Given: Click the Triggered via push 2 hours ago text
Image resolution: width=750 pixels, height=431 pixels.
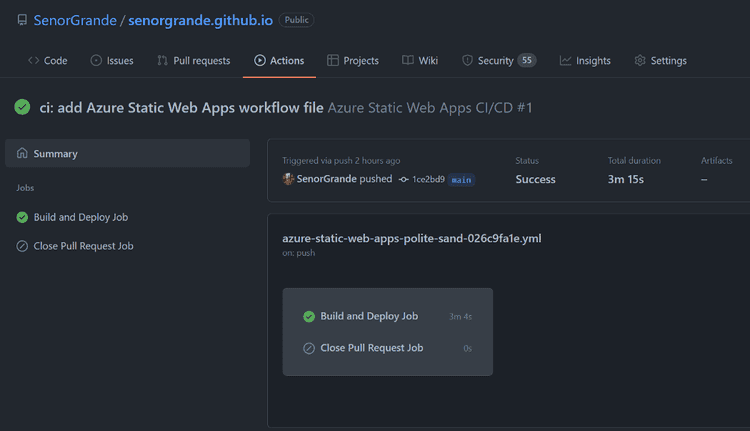Looking at the screenshot, I should point(341,161).
